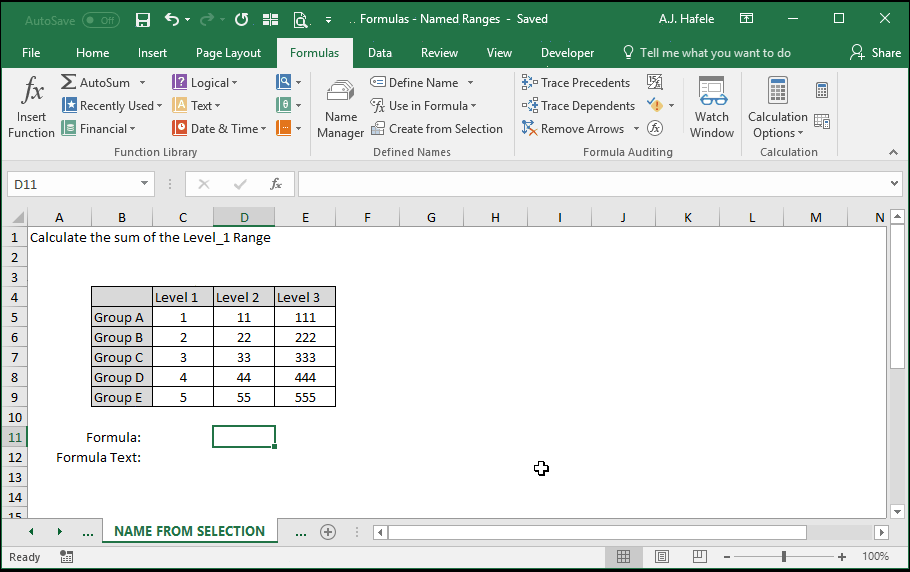This screenshot has height=572, width=910.
Task: Open the File tab
Action: (31, 53)
